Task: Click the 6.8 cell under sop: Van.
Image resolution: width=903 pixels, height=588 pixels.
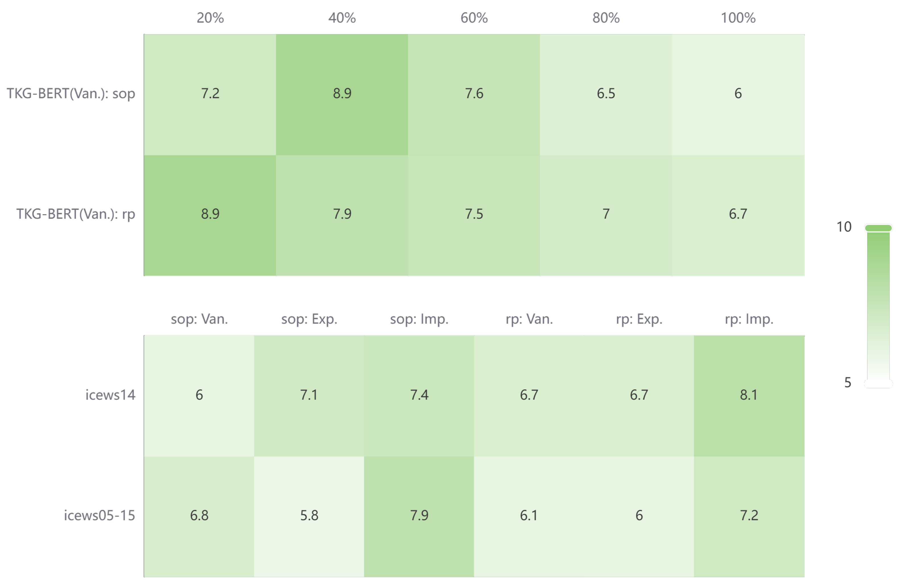Action: (x=199, y=516)
